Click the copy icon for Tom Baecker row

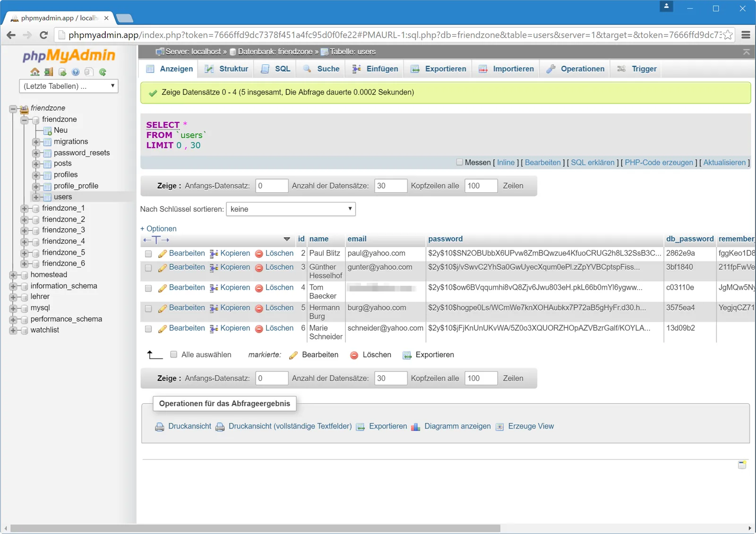coord(214,288)
